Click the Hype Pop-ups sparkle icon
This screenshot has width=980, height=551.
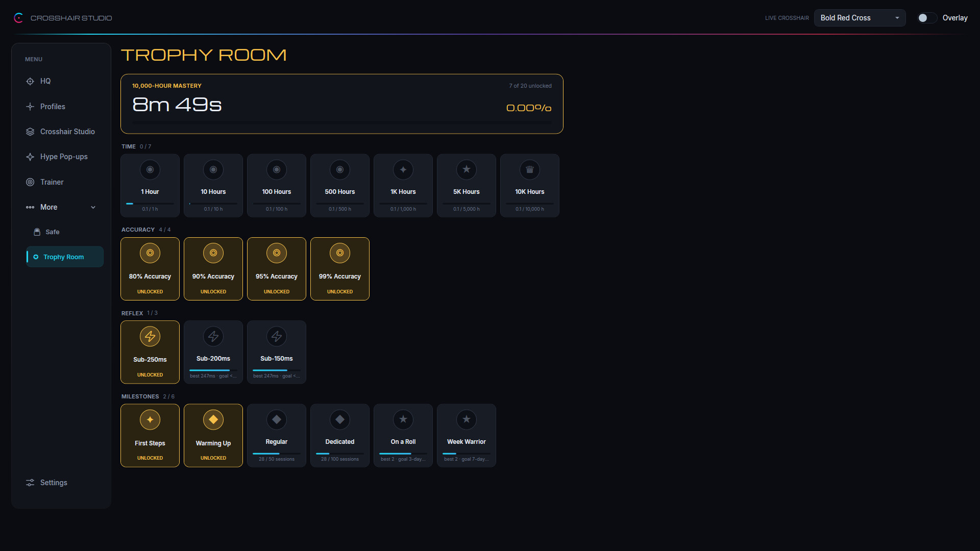click(30, 157)
